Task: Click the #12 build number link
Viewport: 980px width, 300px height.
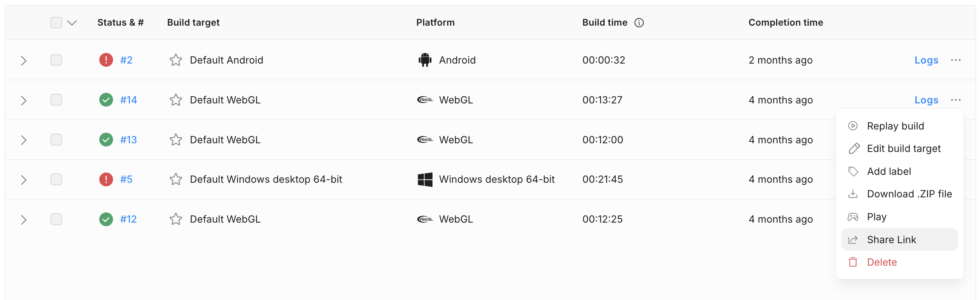Action: point(128,219)
